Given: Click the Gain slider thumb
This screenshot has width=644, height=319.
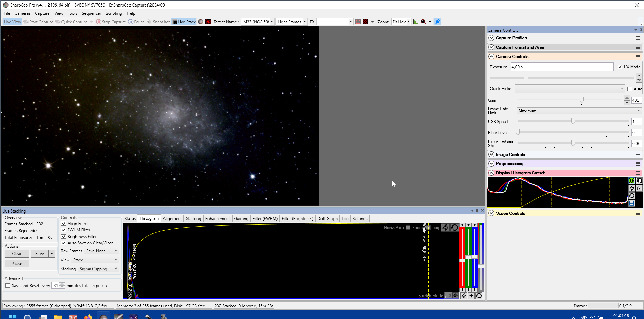Looking at the screenshot, I should tap(581, 100).
